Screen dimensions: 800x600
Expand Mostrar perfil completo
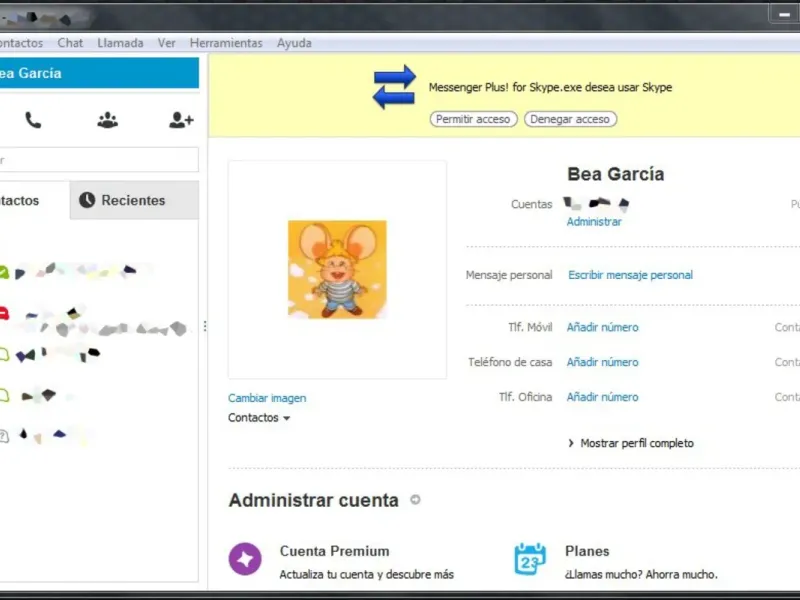(631, 443)
